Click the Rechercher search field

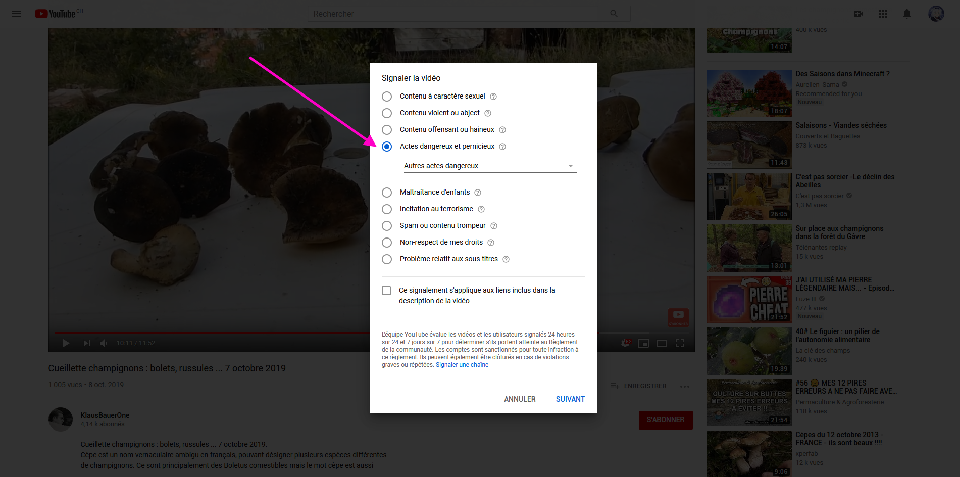point(459,13)
